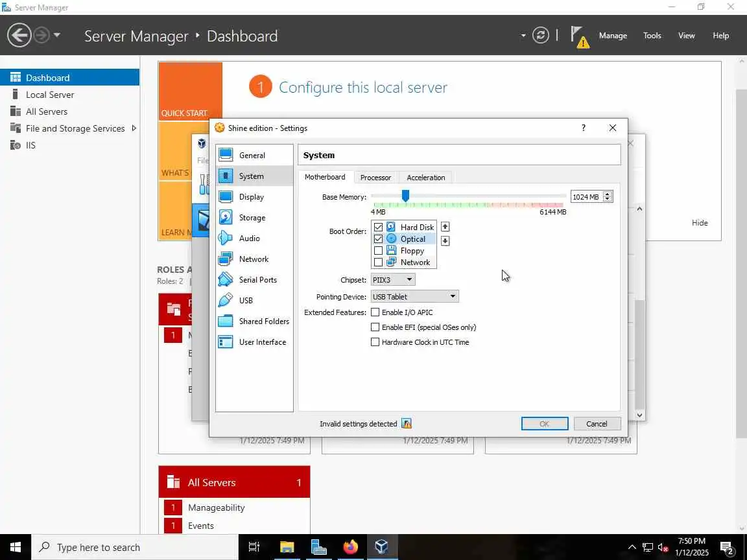Open Firefox from the taskbar

(x=351, y=546)
